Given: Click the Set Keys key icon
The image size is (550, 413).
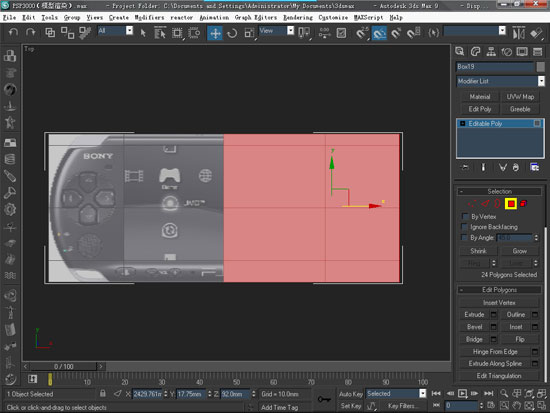Looking at the screenshot, I should click(x=324, y=399).
